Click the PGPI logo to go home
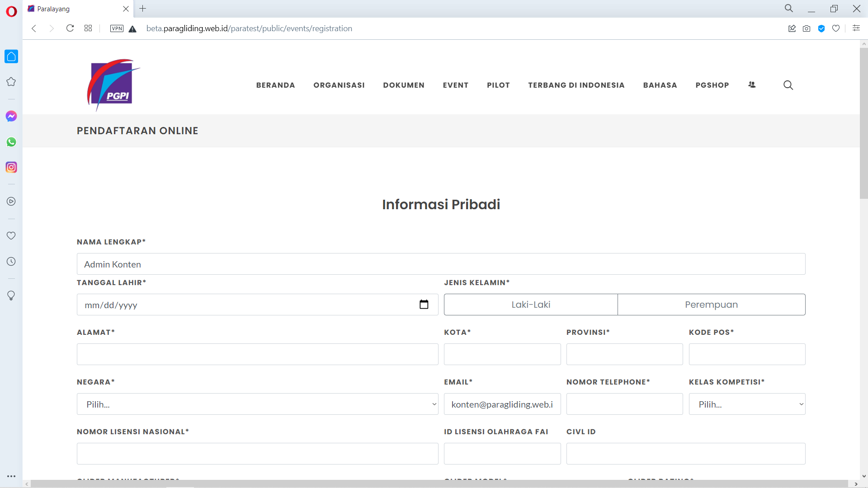 [113, 84]
